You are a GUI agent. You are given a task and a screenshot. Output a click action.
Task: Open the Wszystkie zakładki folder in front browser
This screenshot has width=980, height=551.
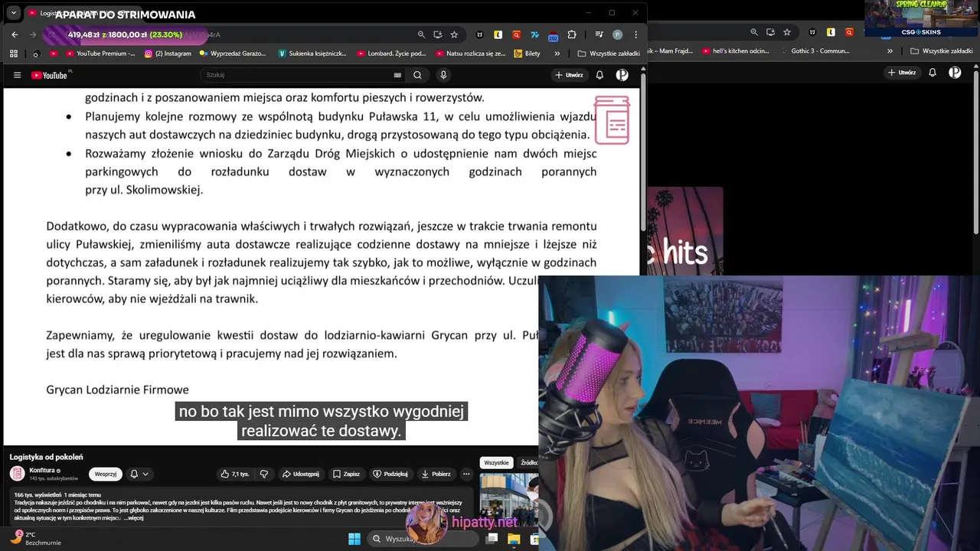(x=609, y=54)
